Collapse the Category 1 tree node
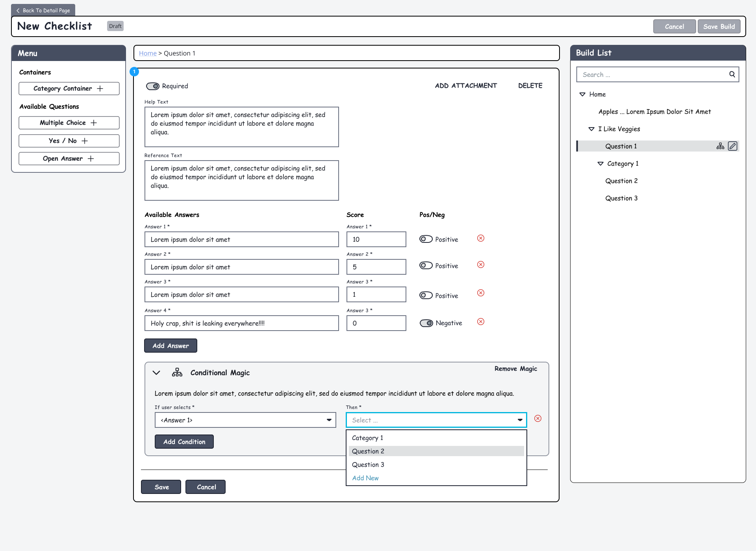The height and width of the screenshot is (551, 756). pyautogui.click(x=600, y=164)
